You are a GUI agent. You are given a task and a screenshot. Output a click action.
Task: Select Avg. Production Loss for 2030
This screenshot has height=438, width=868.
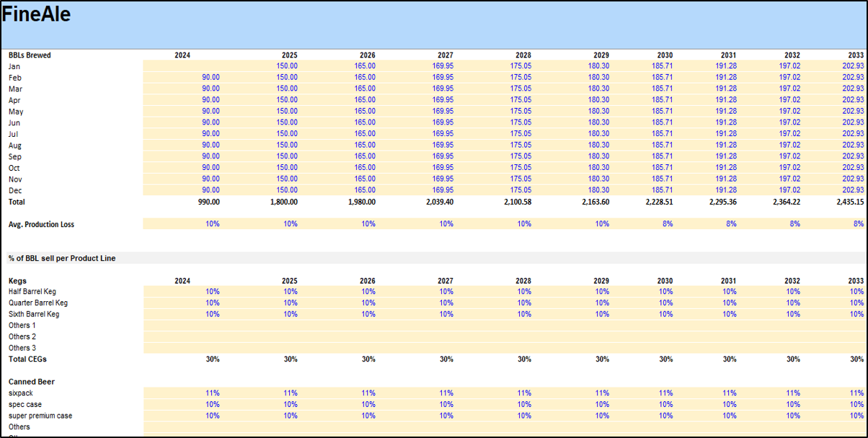click(666, 224)
